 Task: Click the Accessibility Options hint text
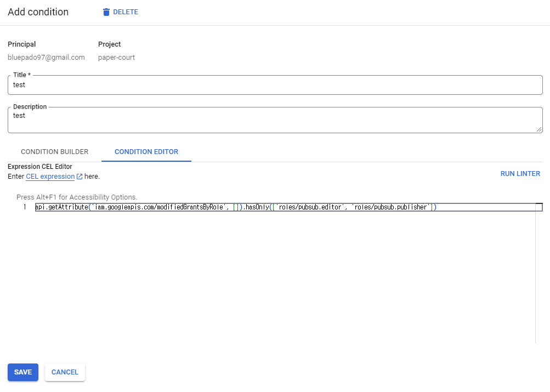click(77, 197)
